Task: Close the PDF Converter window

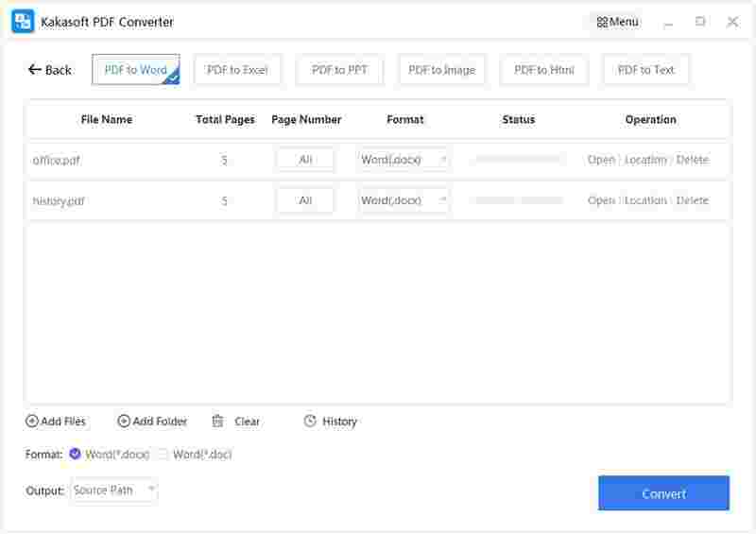Action: 732,22
